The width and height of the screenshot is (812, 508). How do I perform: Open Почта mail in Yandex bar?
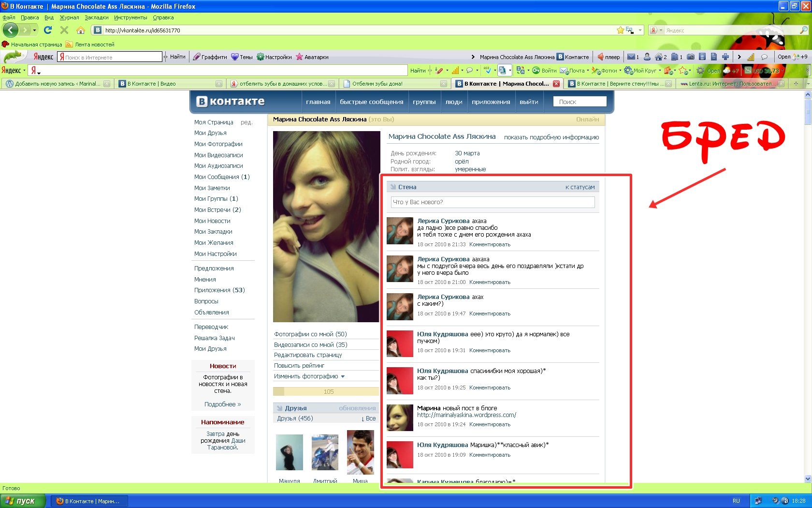pyautogui.click(x=572, y=71)
